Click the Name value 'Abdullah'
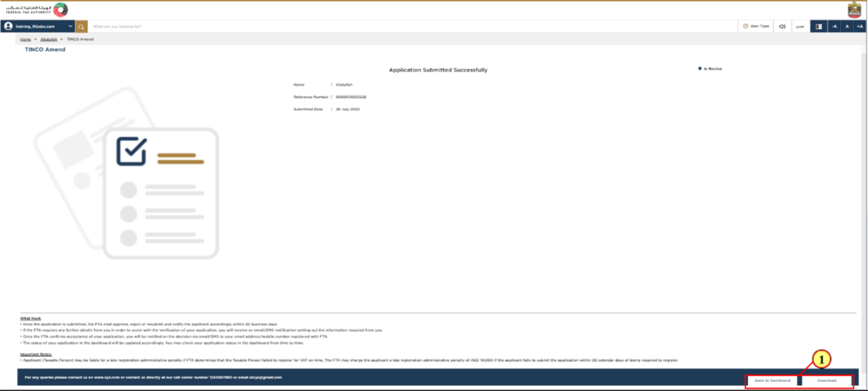 pos(344,85)
